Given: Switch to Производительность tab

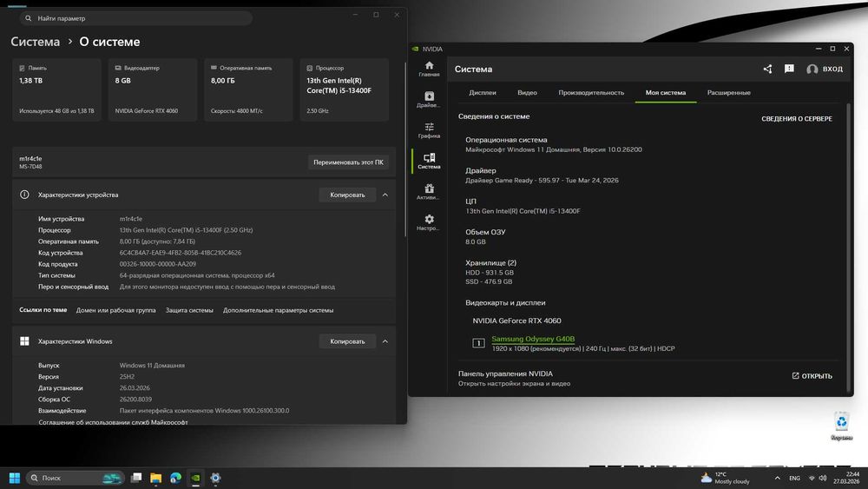Looking at the screenshot, I should click(x=591, y=92).
